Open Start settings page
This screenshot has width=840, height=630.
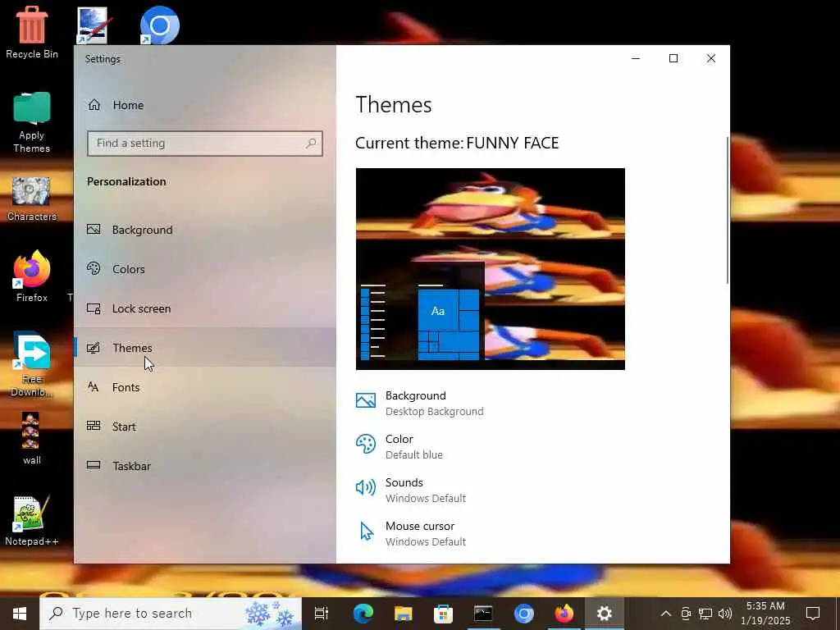point(204,427)
